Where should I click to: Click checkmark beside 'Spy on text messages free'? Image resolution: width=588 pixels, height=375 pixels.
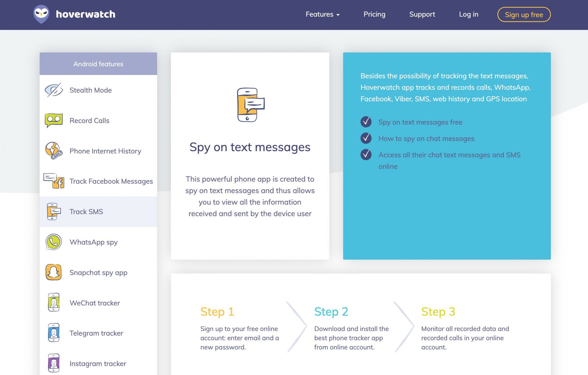(366, 122)
